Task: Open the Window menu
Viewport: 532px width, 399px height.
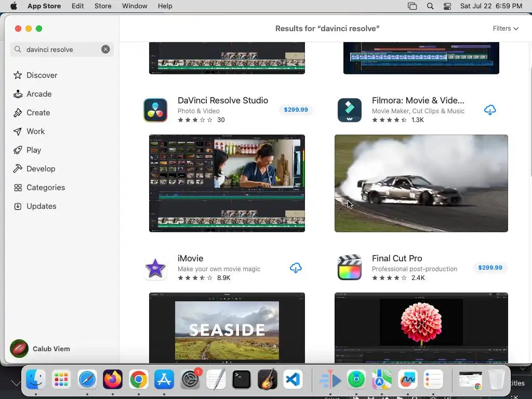Action: [135, 6]
